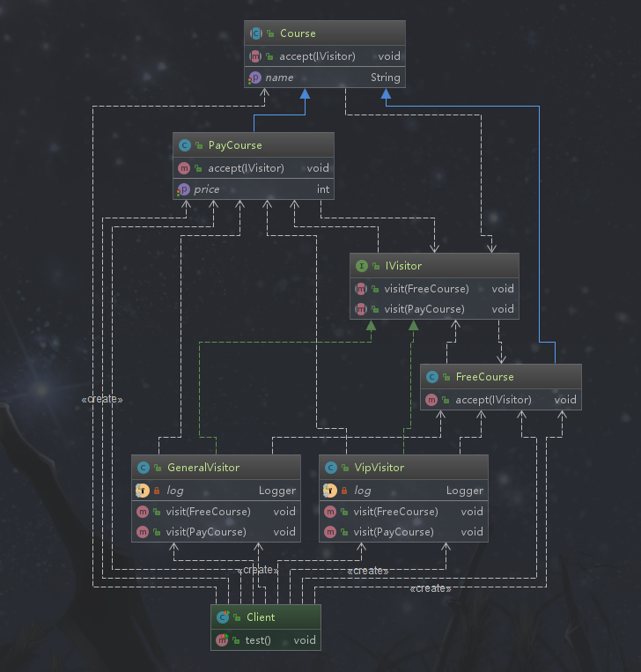Viewport: 641px width, 672px height.
Task: Click the Course abstract class icon
Action: pyautogui.click(x=256, y=33)
